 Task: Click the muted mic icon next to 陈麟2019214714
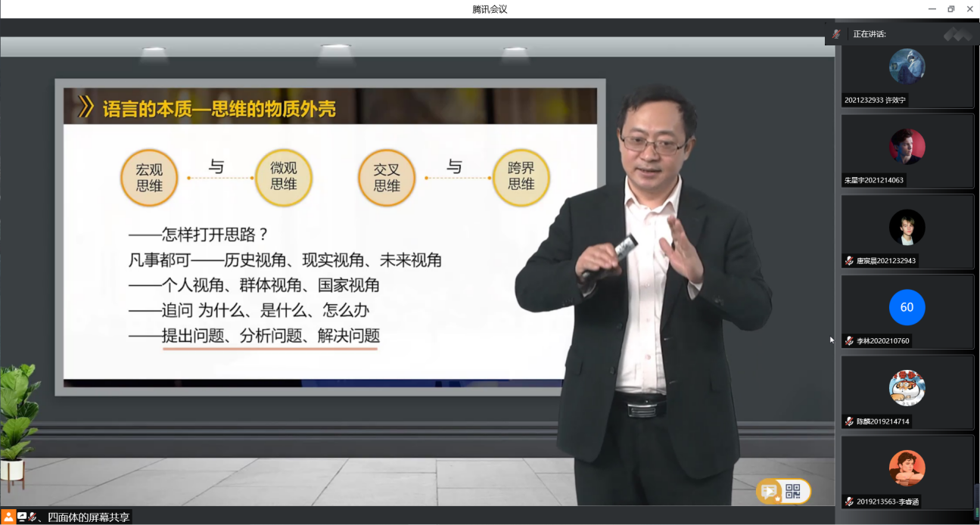click(x=849, y=421)
